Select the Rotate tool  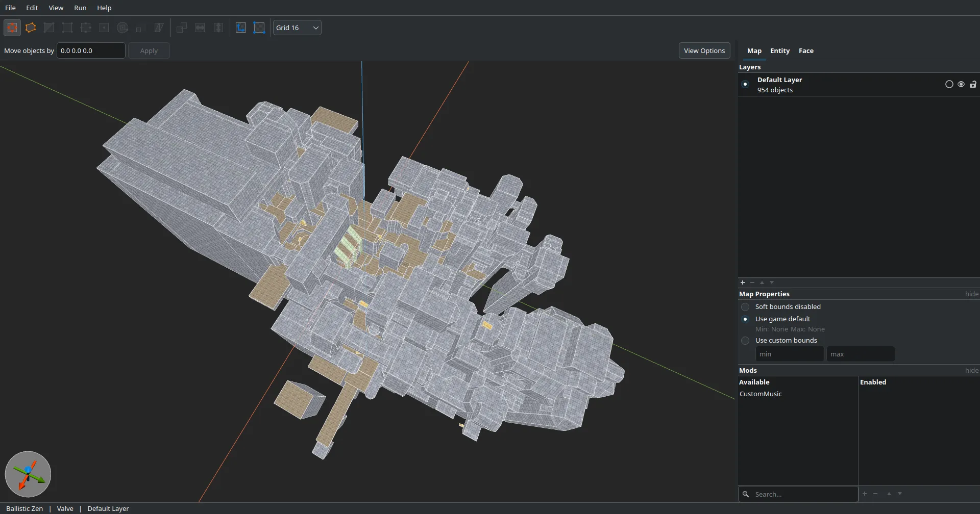pyautogui.click(x=122, y=28)
